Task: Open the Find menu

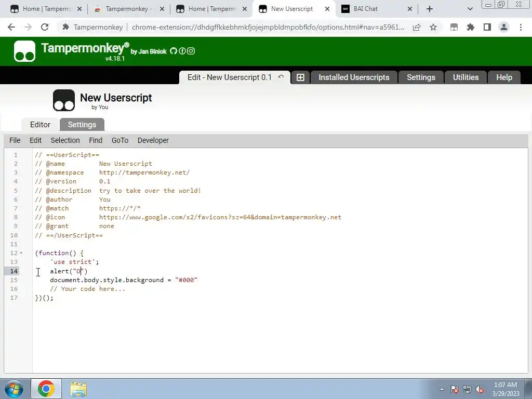Action: [96, 140]
